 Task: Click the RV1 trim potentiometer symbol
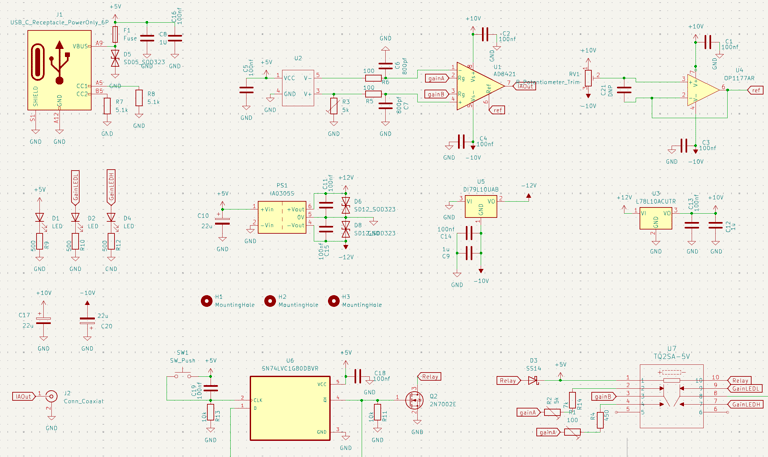(588, 78)
